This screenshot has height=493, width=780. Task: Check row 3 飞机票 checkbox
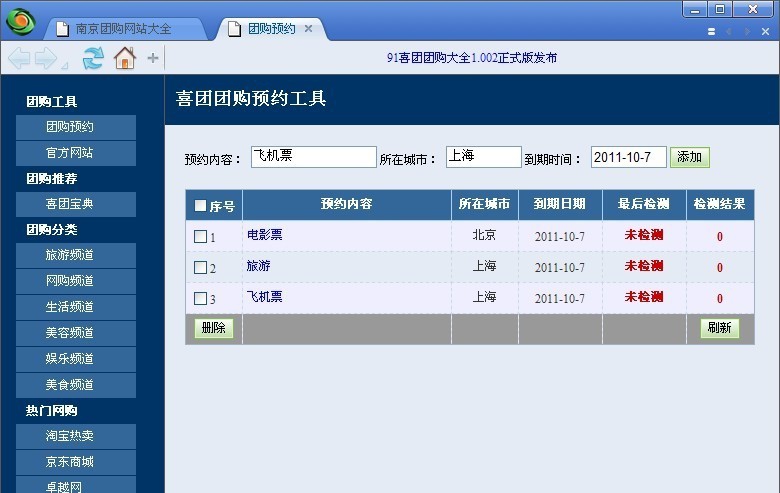[200, 298]
